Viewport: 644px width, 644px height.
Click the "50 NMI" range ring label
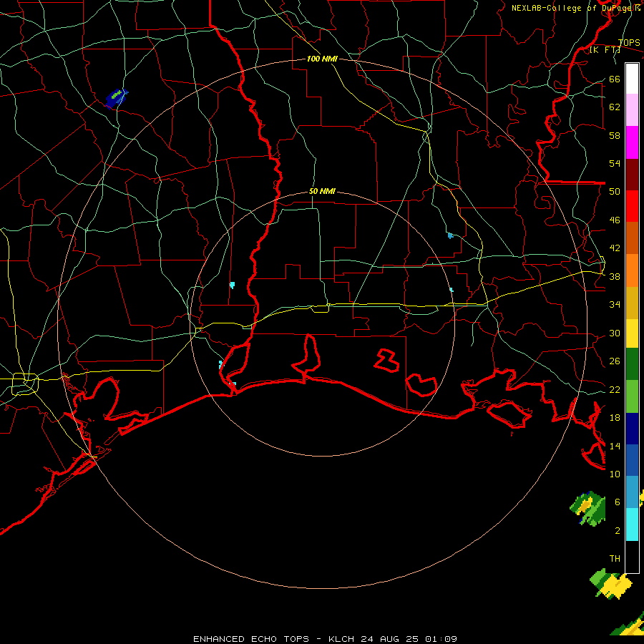[x=322, y=191]
